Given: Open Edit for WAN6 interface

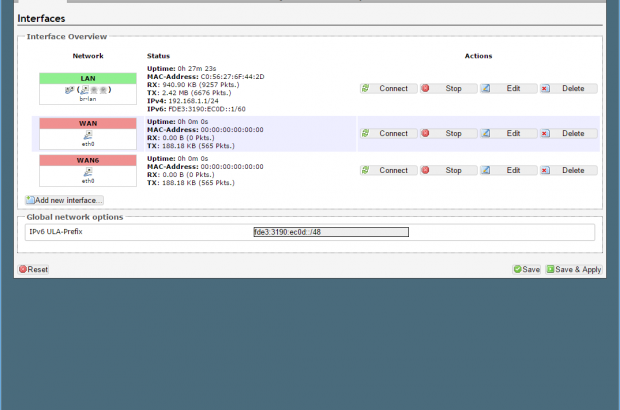Looking at the screenshot, I should tap(507, 170).
